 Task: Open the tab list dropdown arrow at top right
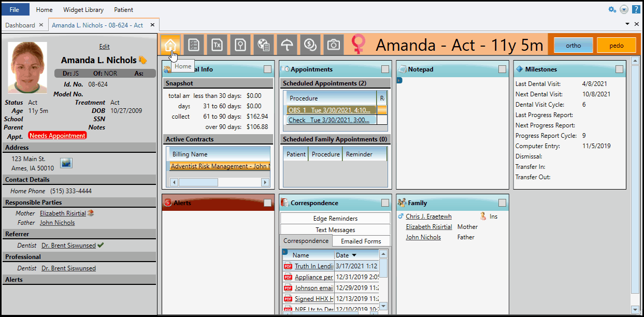[x=628, y=24]
